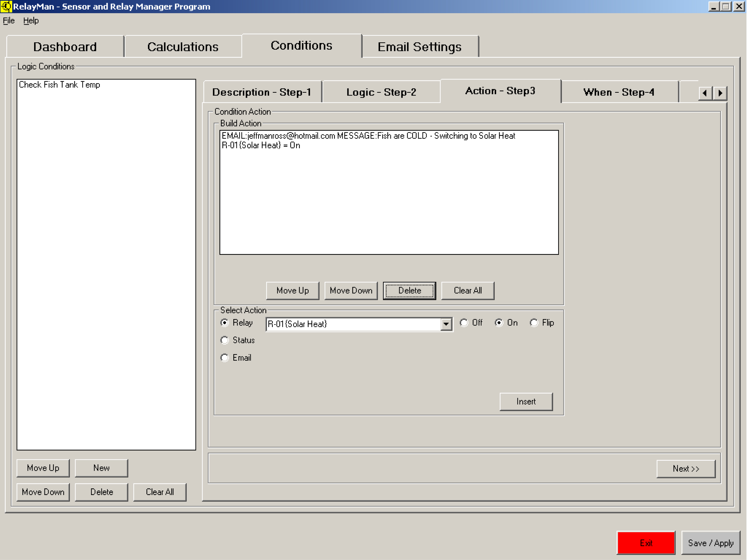
Task: Go to the When - Step-4 tab
Action: tap(618, 92)
